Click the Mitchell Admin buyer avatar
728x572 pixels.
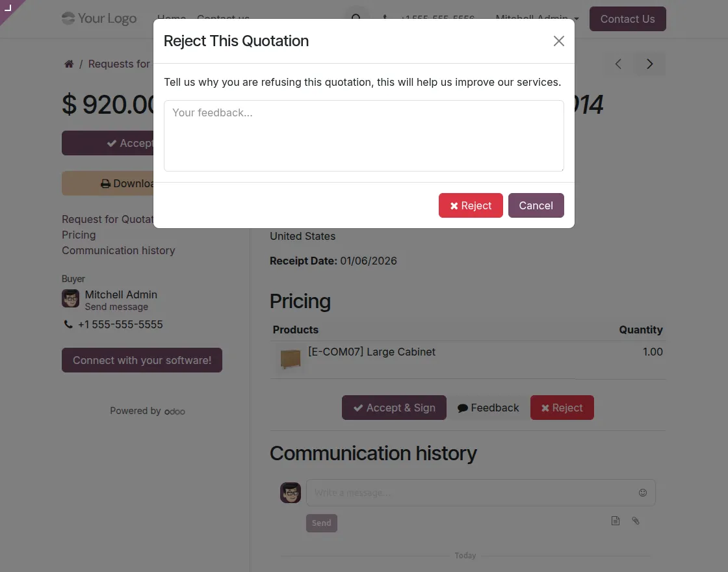pos(70,298)
